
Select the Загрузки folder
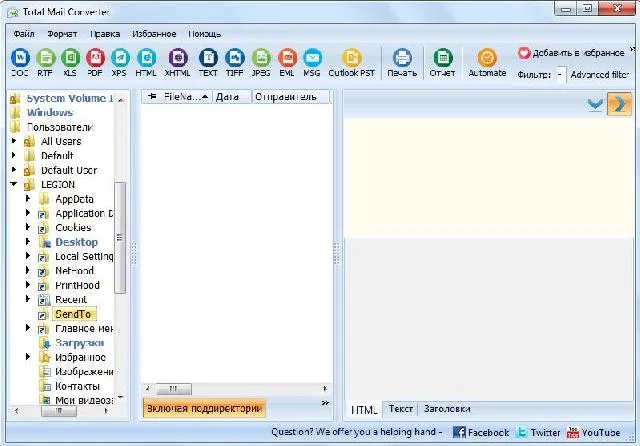(x=80, y=343)
